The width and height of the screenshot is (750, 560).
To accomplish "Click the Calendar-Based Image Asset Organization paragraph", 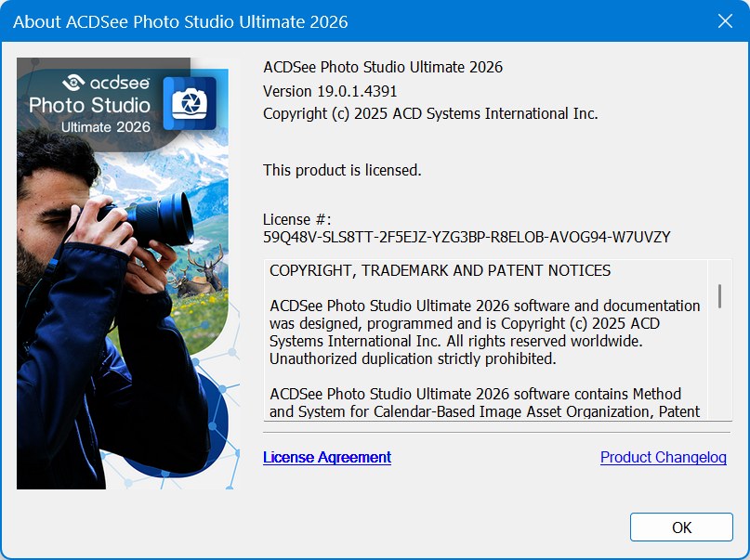I will (x=483, y=402).
